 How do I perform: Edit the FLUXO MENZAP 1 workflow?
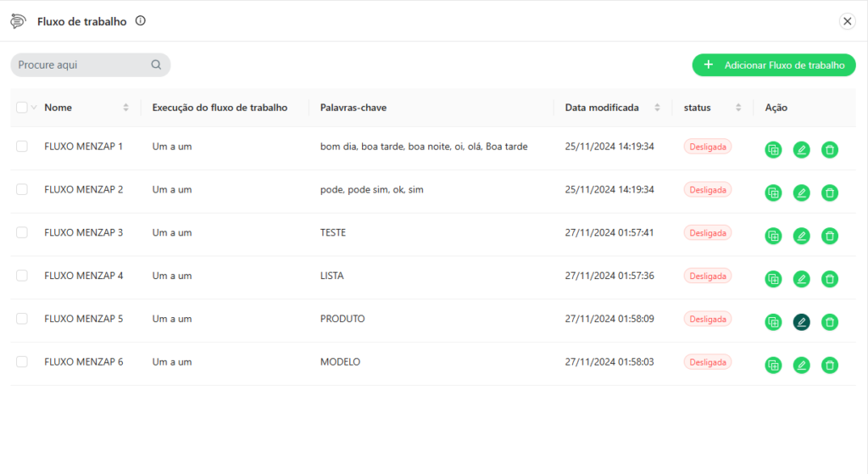802,149
